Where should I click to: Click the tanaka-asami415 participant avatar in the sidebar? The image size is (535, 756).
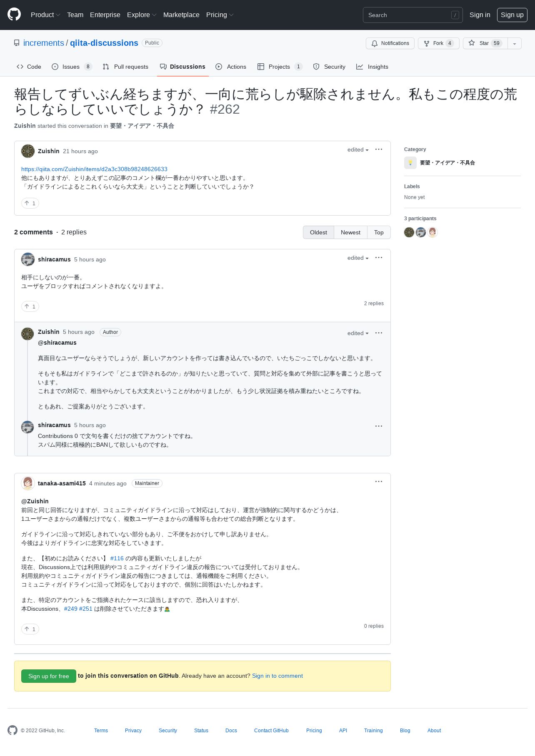(x=432, y=232)
